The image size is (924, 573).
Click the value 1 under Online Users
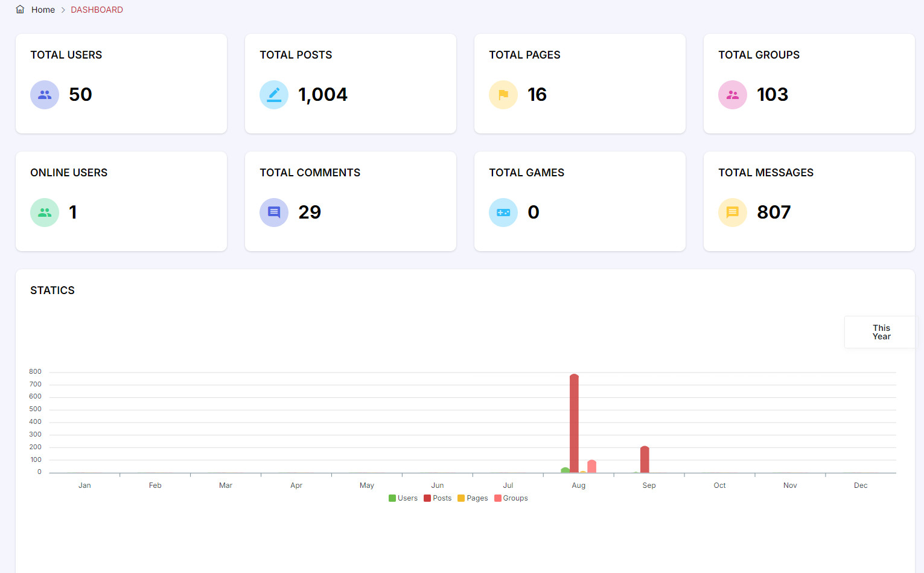tap(73, 213)
